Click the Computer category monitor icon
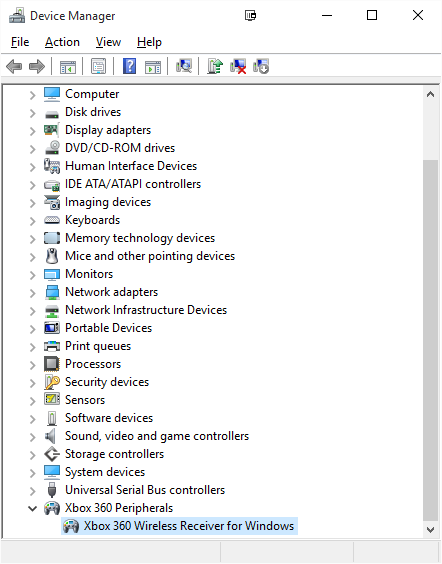 [52, 94]
